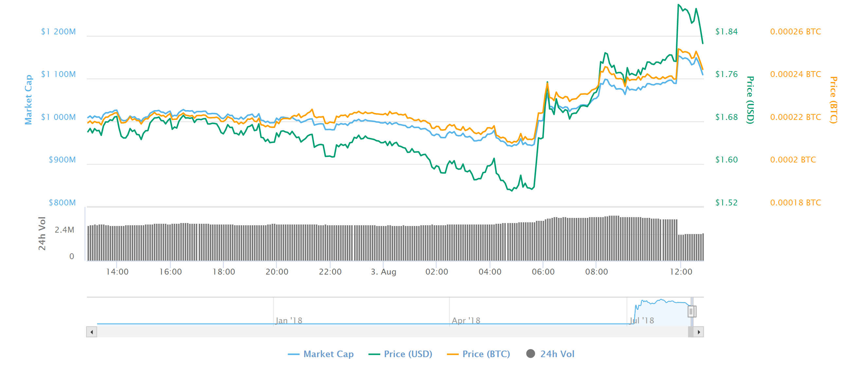Image resolution: width=868 pixels, height=365 pixels.
Task: Click the Apr '18 navigator label
Action: (466, 320)
